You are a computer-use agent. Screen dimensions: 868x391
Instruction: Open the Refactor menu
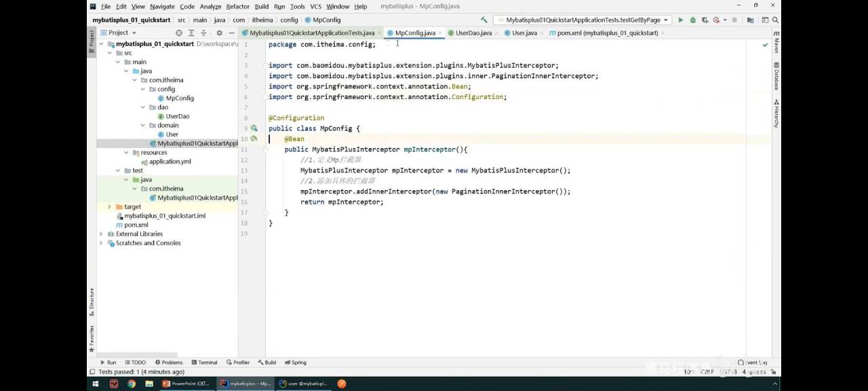(238, 6)
